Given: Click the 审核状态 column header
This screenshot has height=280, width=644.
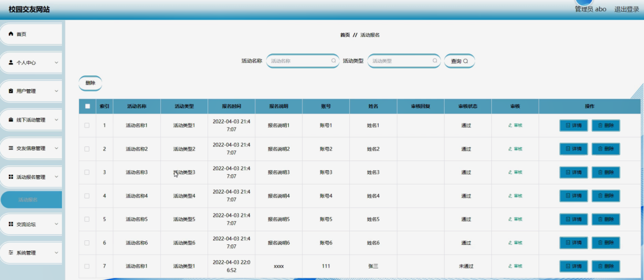Looking at the screenshot, I should [468, 106].
